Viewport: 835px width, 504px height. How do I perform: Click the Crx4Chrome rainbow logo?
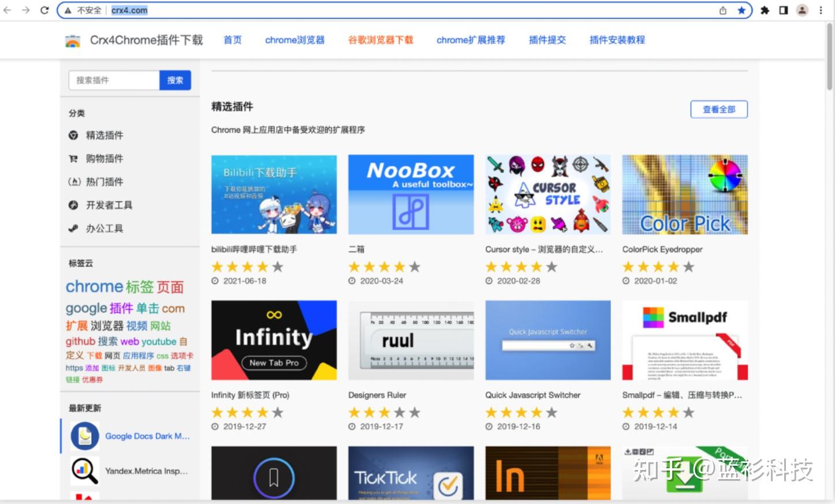(x=73, y=40)
